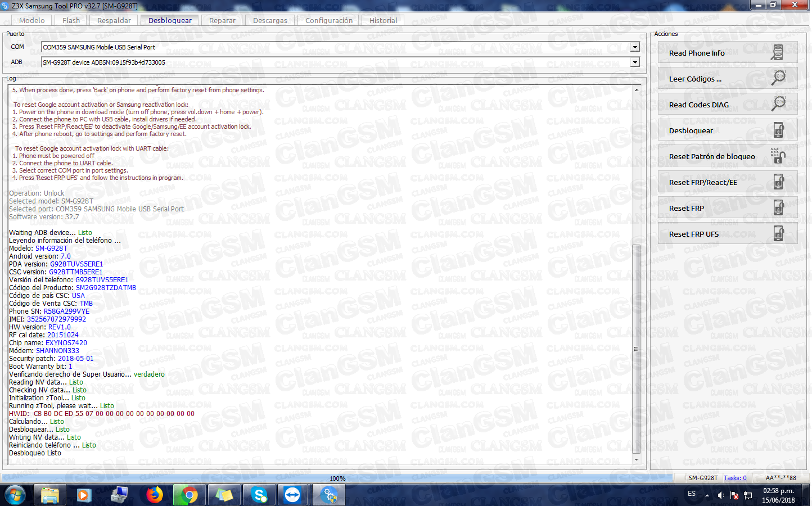
Task: Click the AA**-**88 status bar entry
Action: point(781,478)
